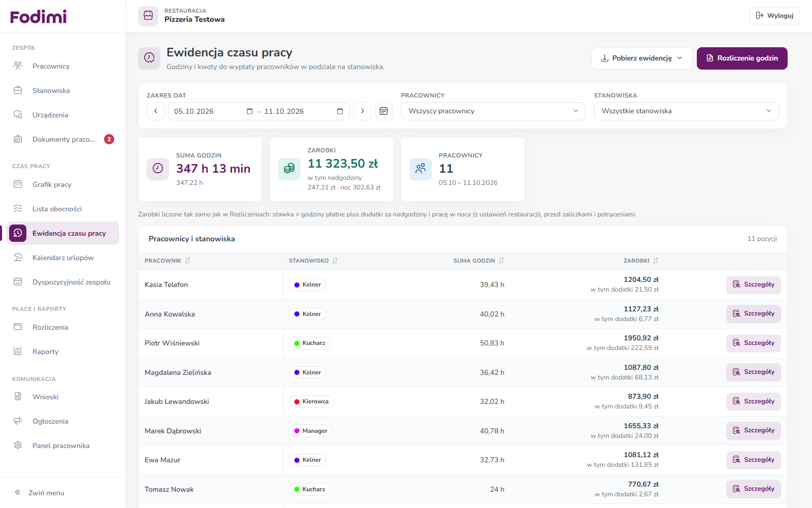Screen dimensions: 812x508
Task: Sort table by Pracownik column
Action: 167,261
